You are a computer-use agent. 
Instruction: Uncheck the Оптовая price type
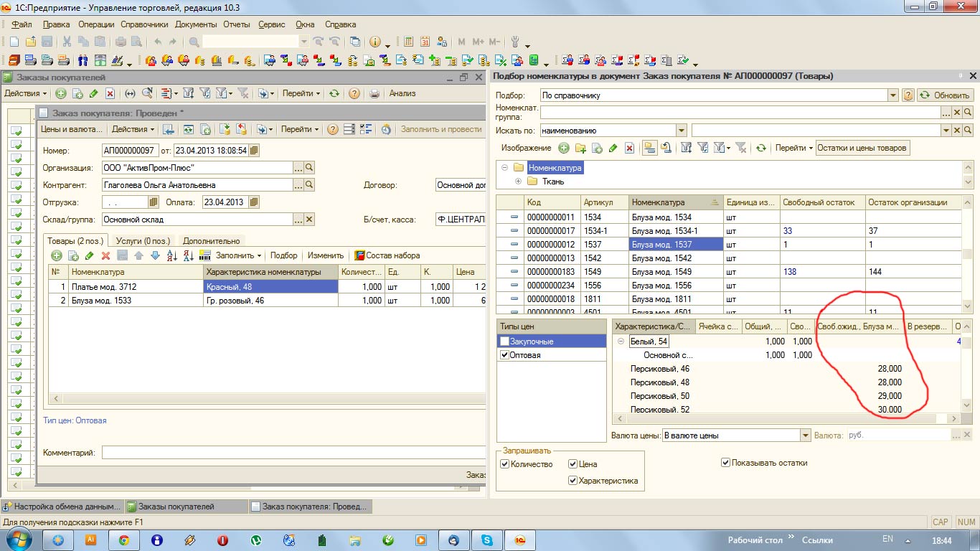504,355
